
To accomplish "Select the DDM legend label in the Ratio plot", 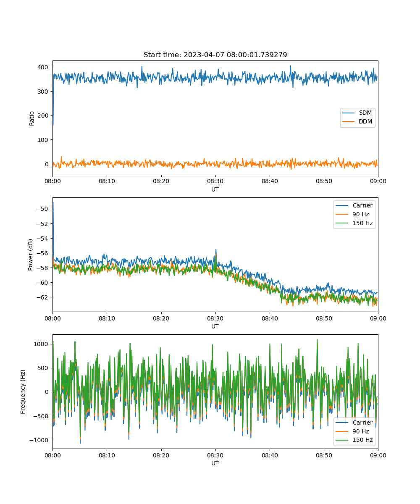I will pyautogui.click(x=366, y=122).
